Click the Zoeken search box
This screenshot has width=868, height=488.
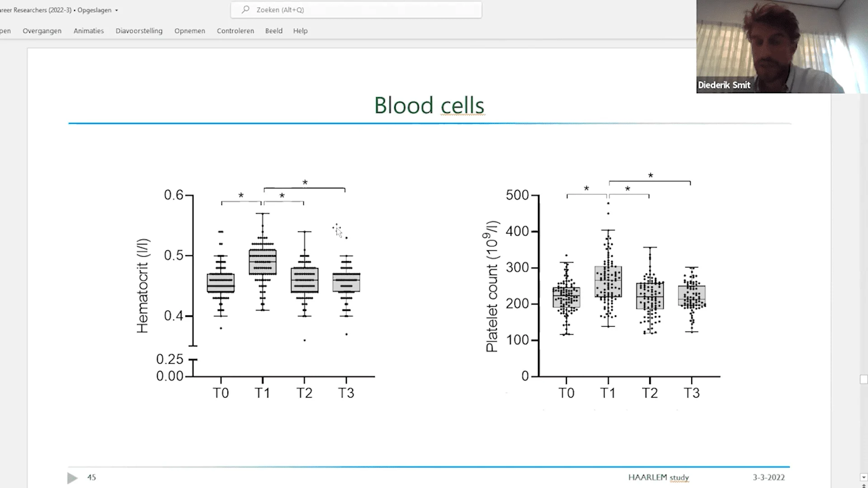coord(356,9)
